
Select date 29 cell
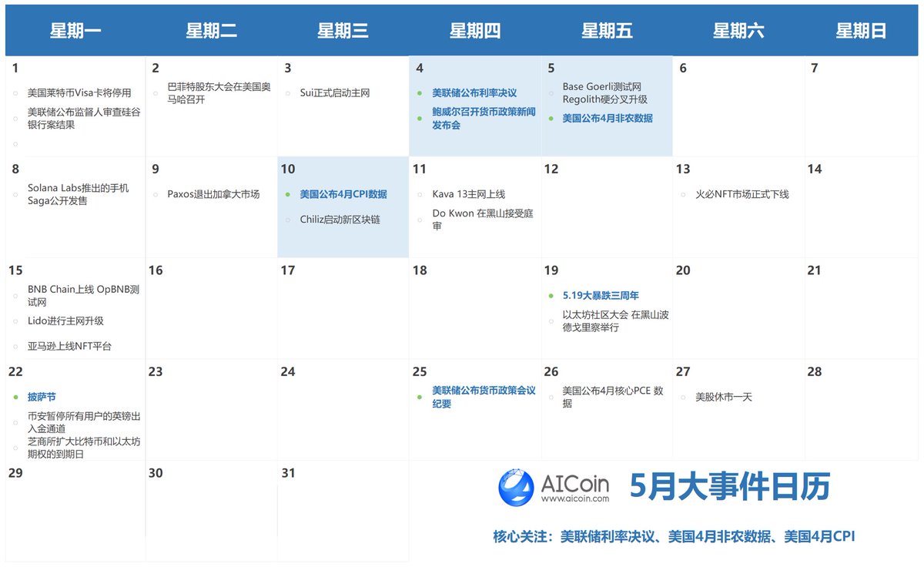tap(75, 512)
